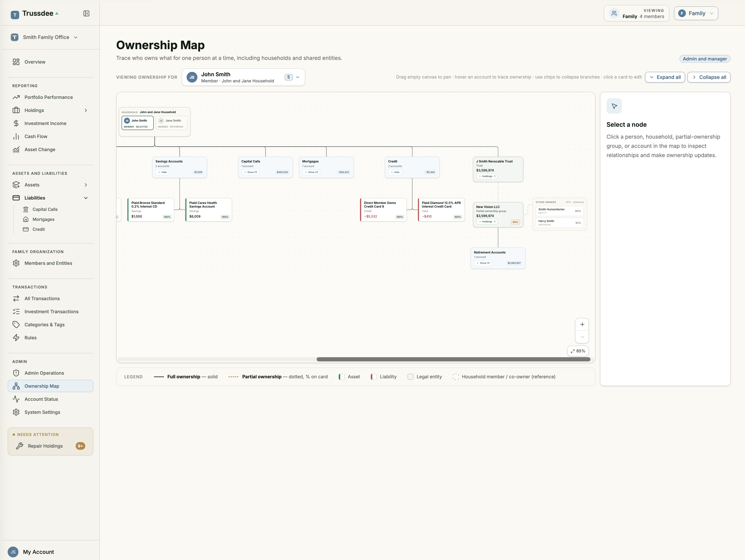Open the Overview dashboard icon

(x=16, y=62)
